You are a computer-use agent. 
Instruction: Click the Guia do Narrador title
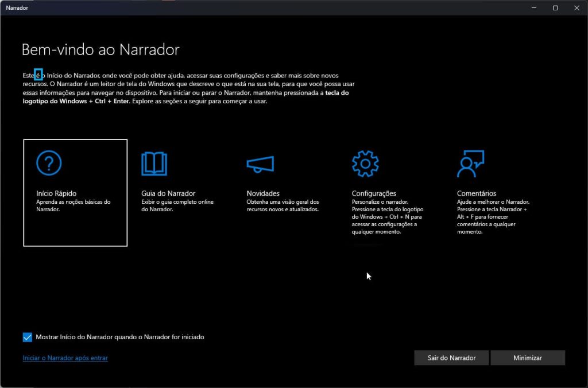pos(168,193)
